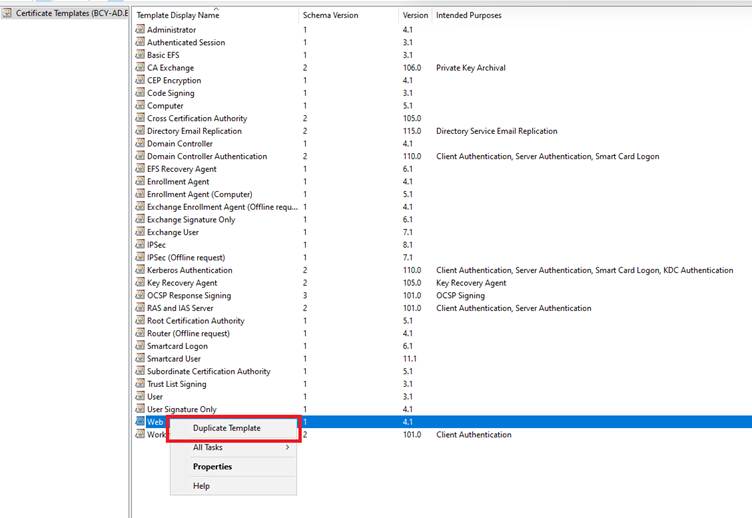Click the RAS and IAS Server icon
752x518 pixels.
tap(140, 307)
